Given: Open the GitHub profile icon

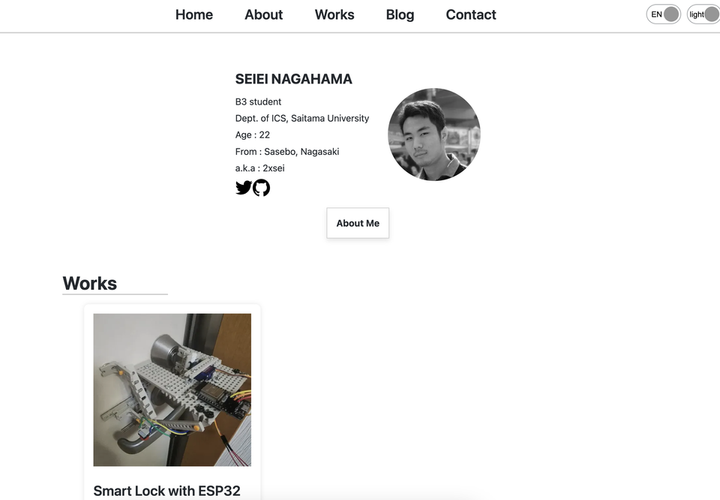Looking at the screenshot, I should point(261,187).
